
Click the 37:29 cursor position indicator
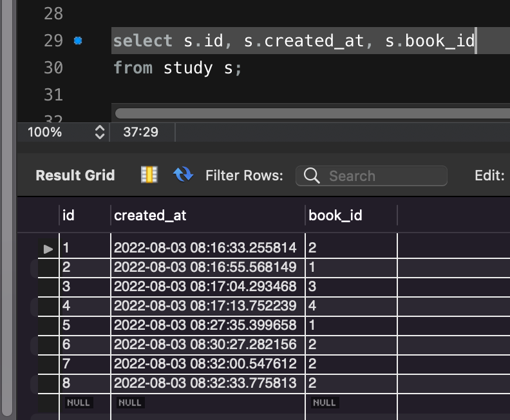pos(140,132)
